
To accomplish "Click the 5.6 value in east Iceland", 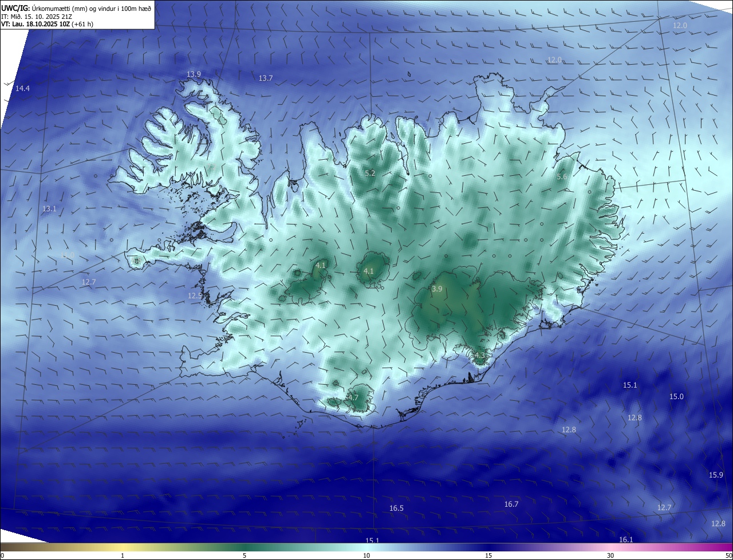I will click(562, 178).
